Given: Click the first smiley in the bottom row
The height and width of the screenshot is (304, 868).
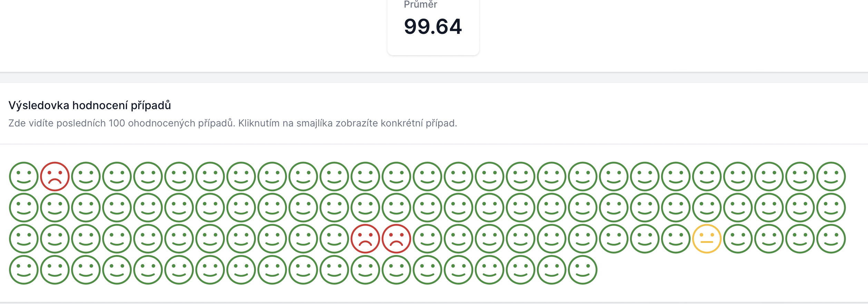Looking at the screenshot, I should point(24,270).
